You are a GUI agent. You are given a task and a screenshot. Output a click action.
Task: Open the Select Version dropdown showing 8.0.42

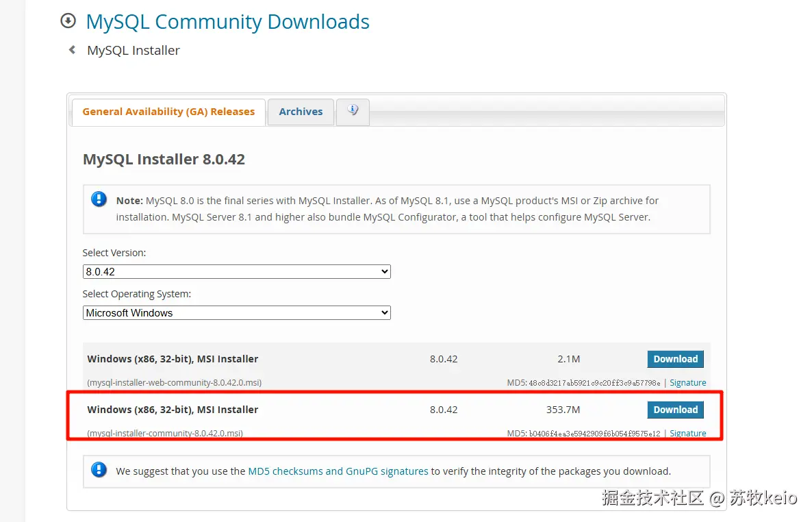(x=237, y=272)
